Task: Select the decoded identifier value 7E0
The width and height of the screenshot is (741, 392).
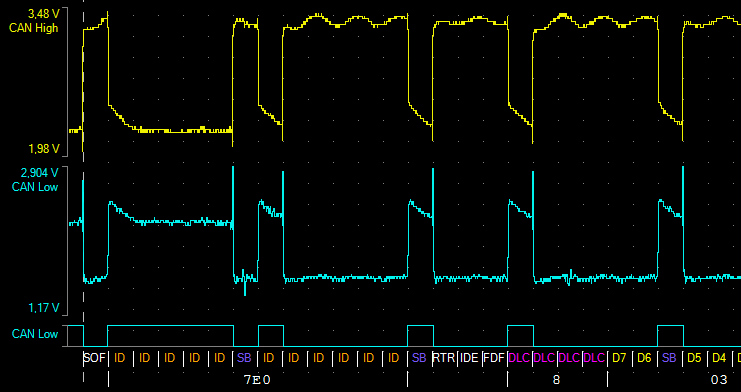Action: coord(257,380)
